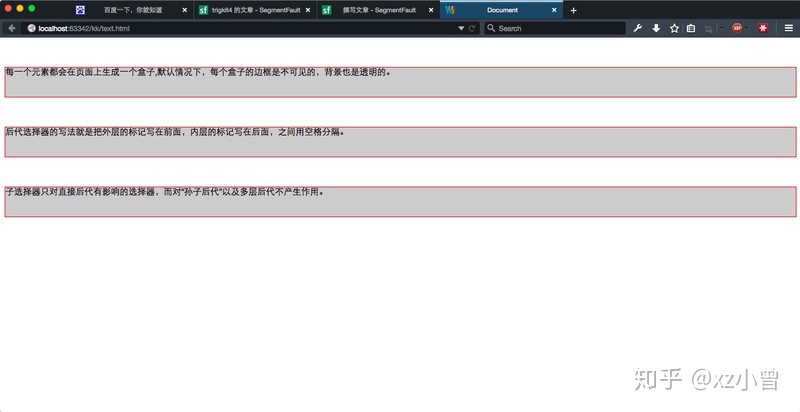Click the search magnifier icon

coord(491,28)
